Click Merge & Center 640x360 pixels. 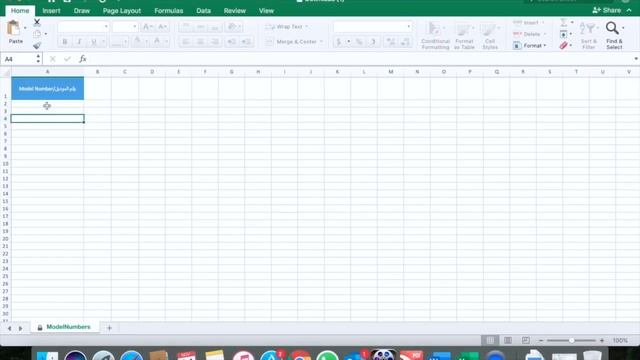[291, 42]
